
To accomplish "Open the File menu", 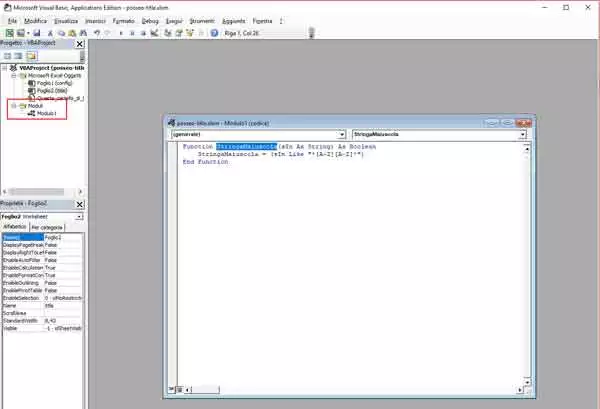I will 12,21.
